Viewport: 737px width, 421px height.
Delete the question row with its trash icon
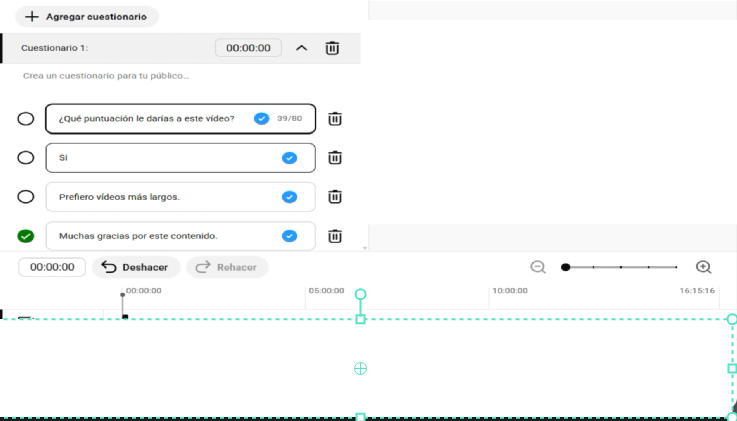tap(335, 119)
